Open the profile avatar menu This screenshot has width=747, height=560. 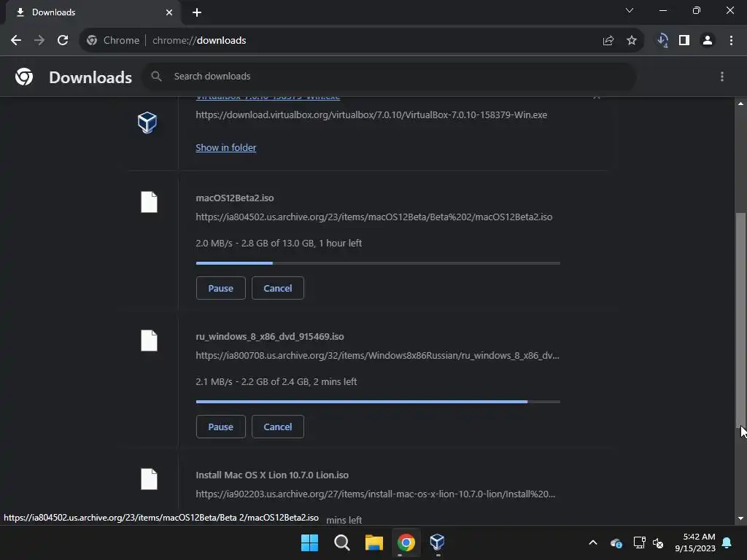tap(708, 41)
